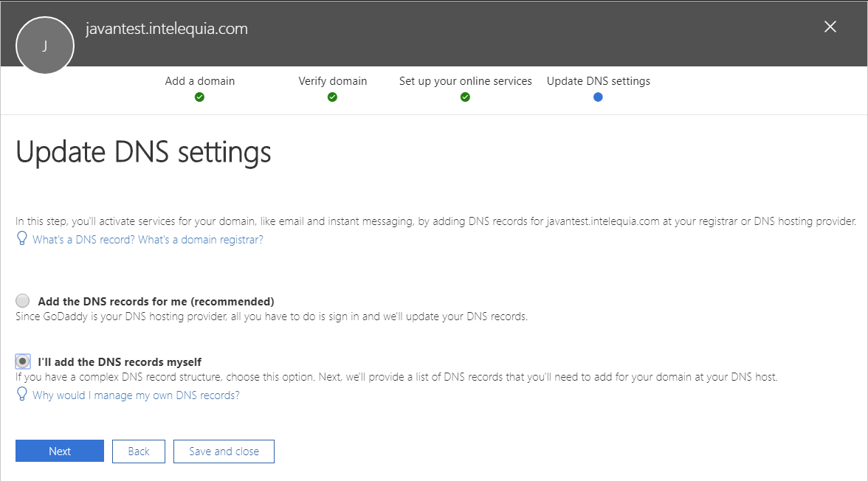This screenshot has width=868, height=481.
Task: Click the Next button
Action: point(59,451)
